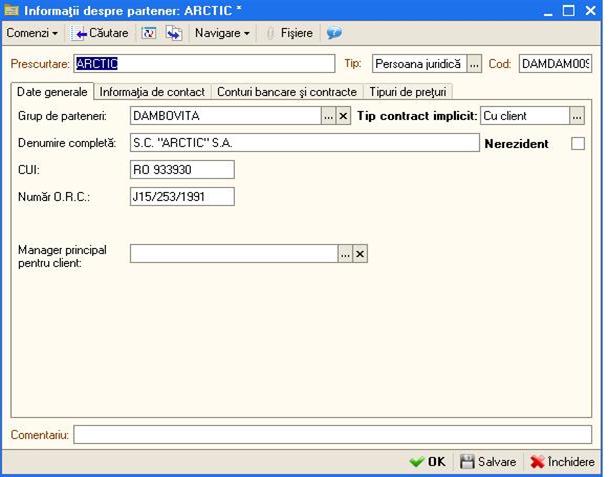Open the Tipuri de prețuri tab
The height and width of the screenshot is (477, 609).
(407, 92)
